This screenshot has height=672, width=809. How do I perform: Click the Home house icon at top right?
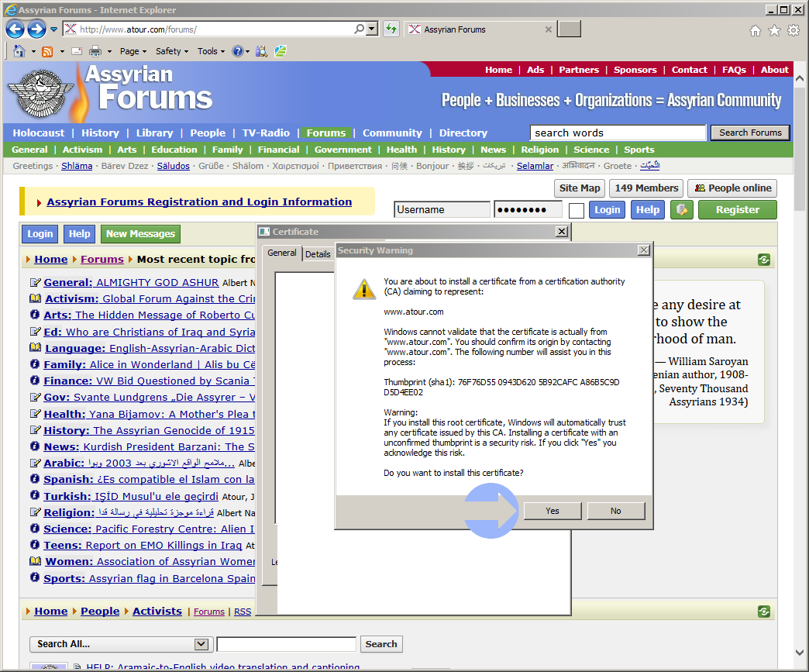[x=756, y=31]
